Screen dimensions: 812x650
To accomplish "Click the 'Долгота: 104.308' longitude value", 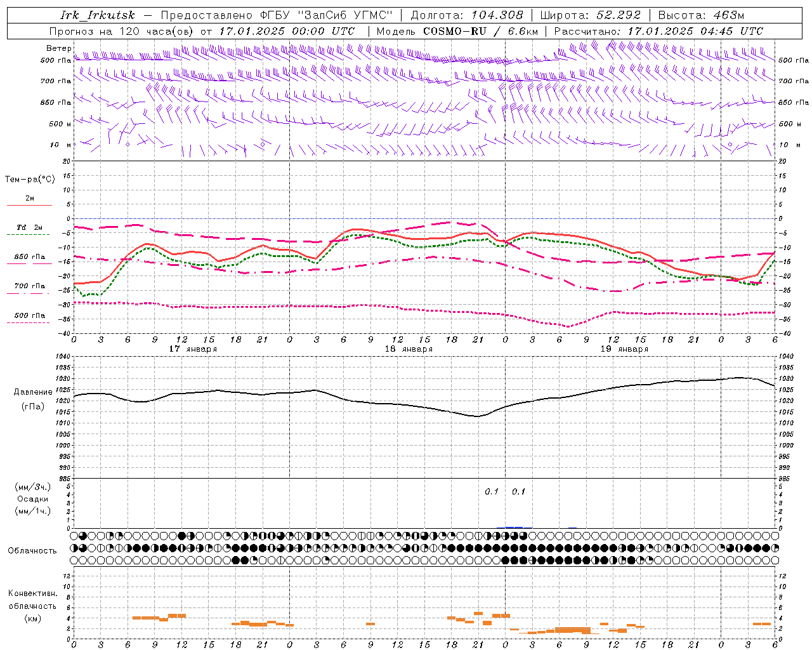I will [x=467, y=15].
